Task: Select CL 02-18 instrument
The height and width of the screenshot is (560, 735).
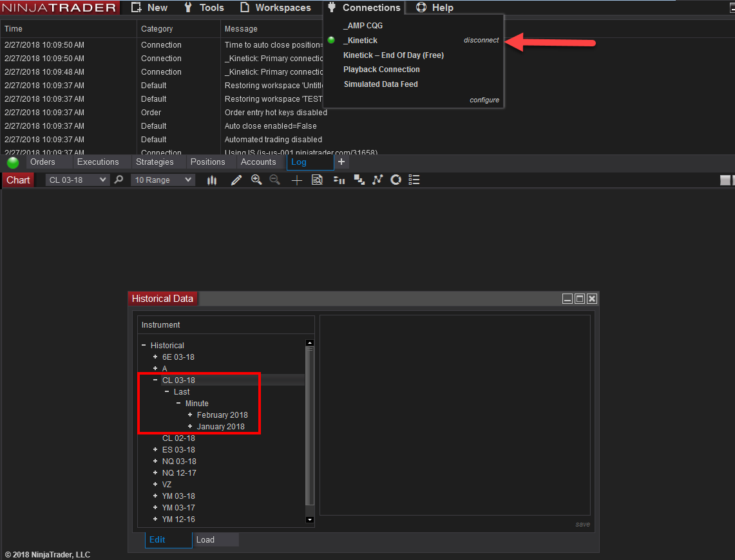Action: pos(178,438)
